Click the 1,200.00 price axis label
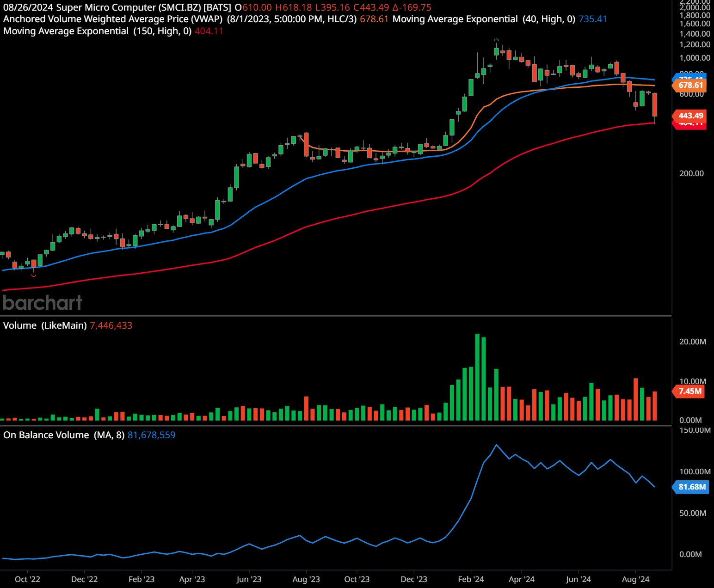 (x=695, y=44)
